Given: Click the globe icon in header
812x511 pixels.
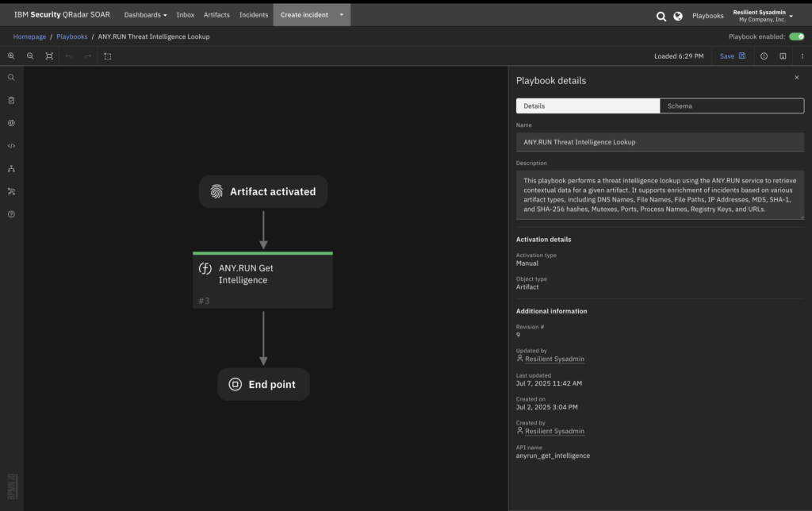Looking at the screenshot, I should pos(678,16).
